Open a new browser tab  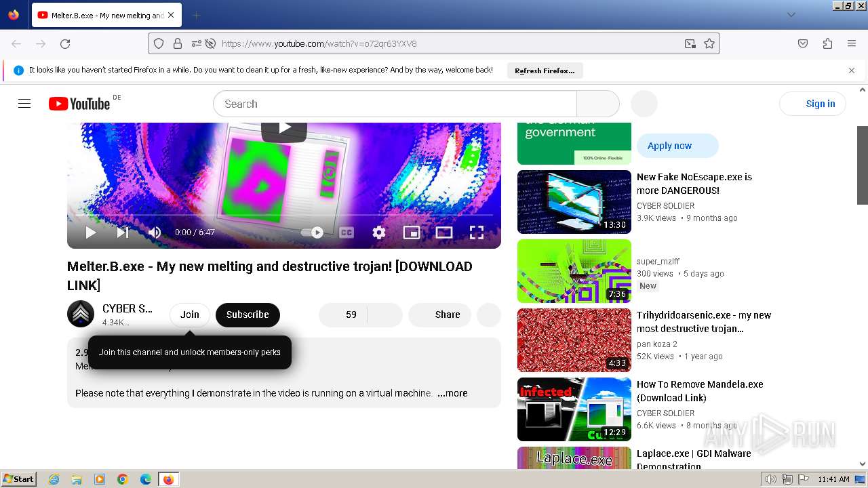point(196,15)
